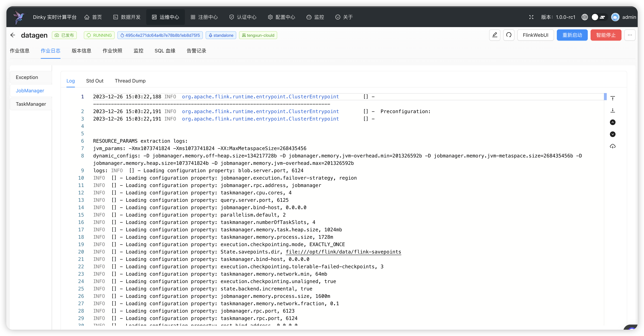
Task: Open Exception log view
Action: pyautogui.click(x=27, y=77)
